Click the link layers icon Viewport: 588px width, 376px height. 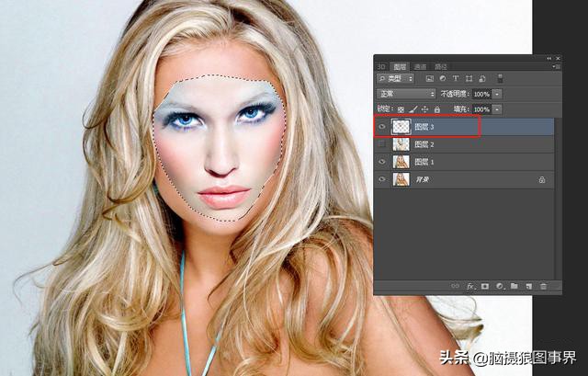coord(456,286)
